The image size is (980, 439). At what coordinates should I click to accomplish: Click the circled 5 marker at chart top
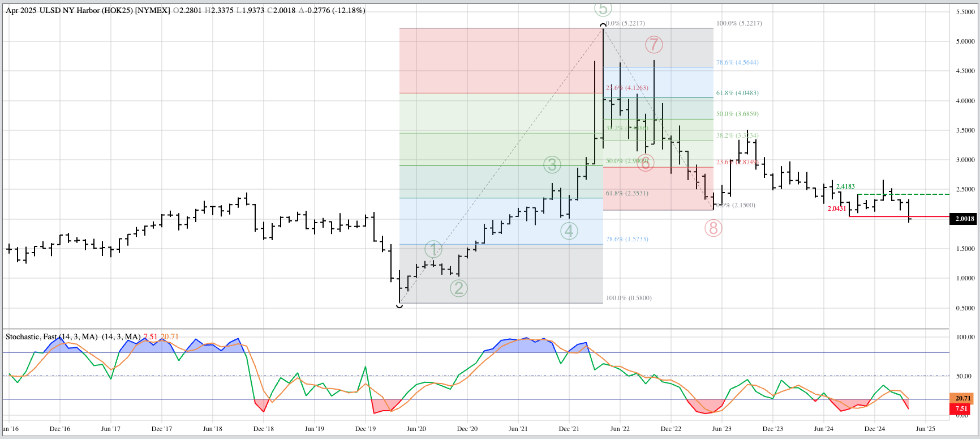coord(603,9)
